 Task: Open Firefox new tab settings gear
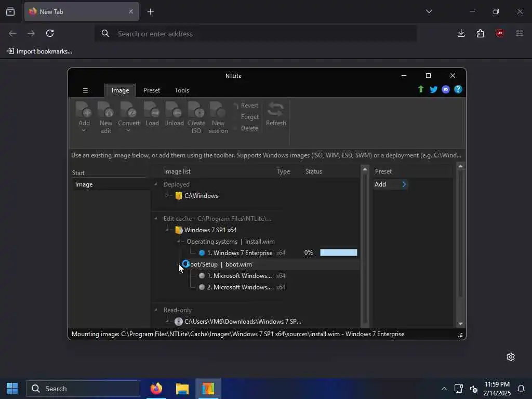(x=511, y=357)
